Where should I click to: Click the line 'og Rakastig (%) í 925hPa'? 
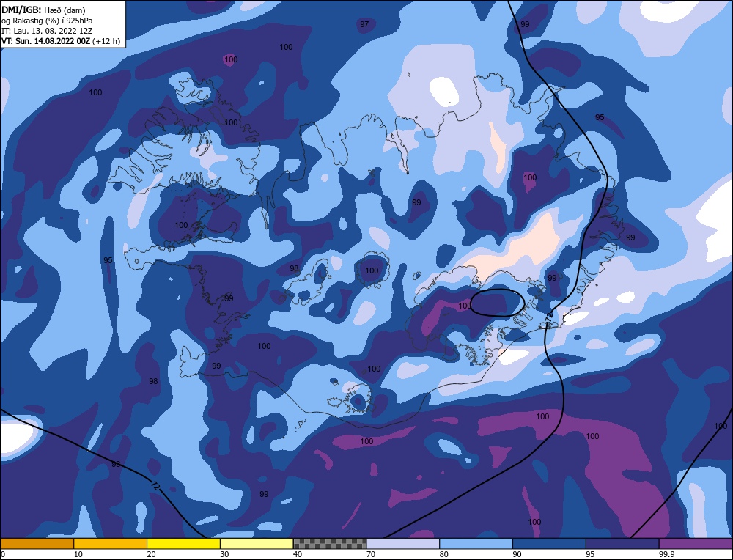click(47, 21)
